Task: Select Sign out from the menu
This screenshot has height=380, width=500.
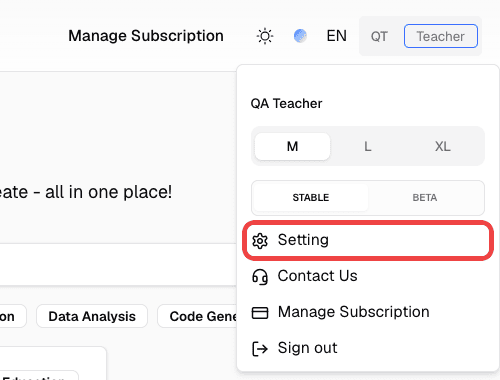Action: [x=368, y=348]
